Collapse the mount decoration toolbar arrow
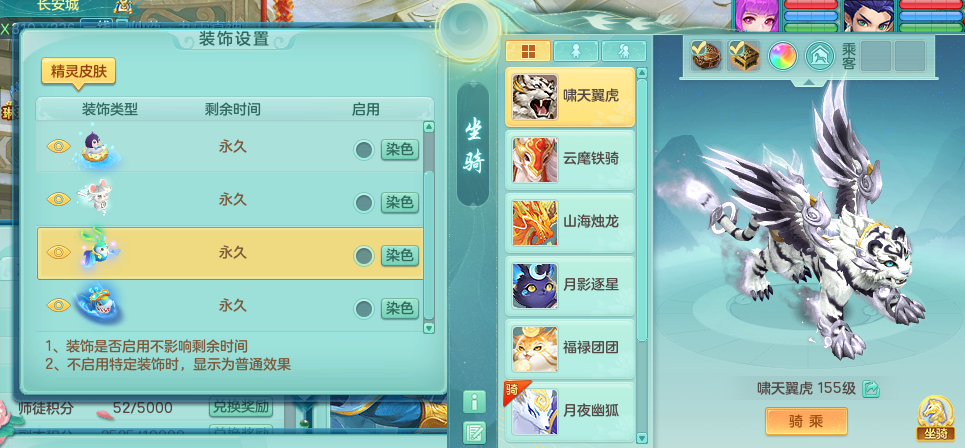Viewport: 965px width, 448px height. pyautogui.click(x=809, y=81)
